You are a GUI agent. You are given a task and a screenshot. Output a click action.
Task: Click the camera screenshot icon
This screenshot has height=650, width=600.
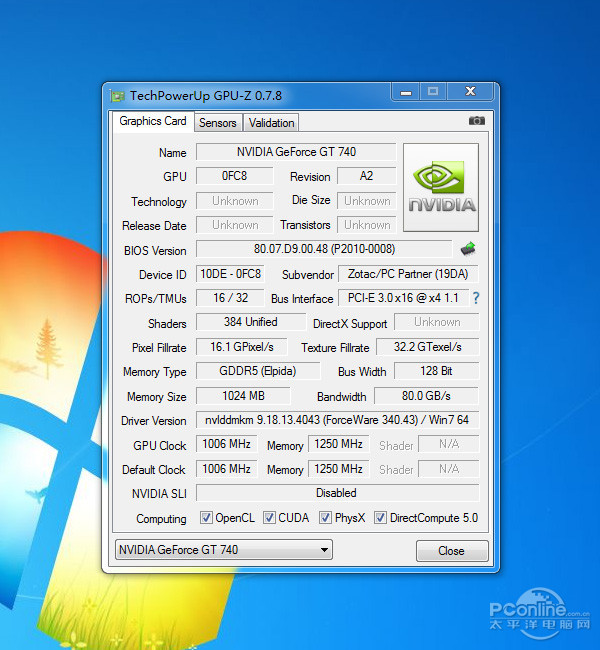[x=476, y=121]
